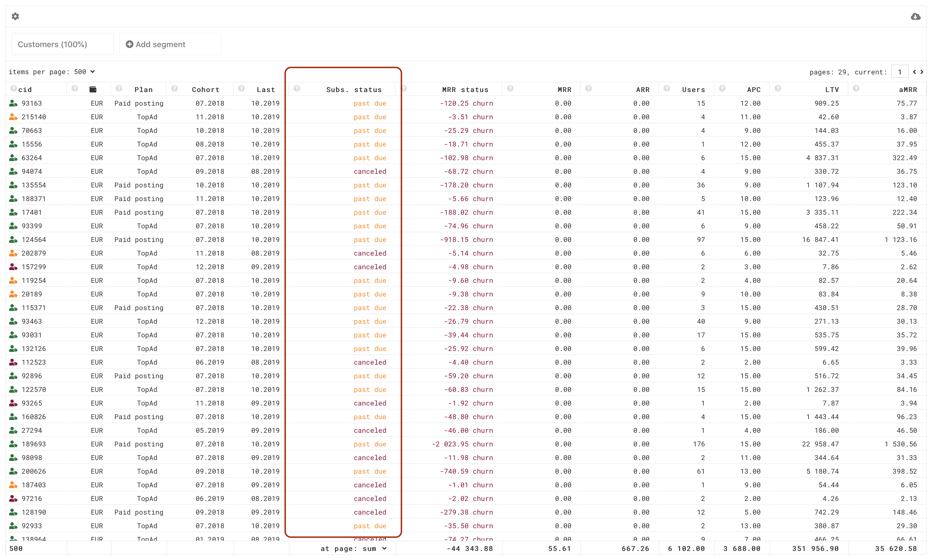Click the currency card icon in header
931x560 pixels.
click(x=93, y=89)
